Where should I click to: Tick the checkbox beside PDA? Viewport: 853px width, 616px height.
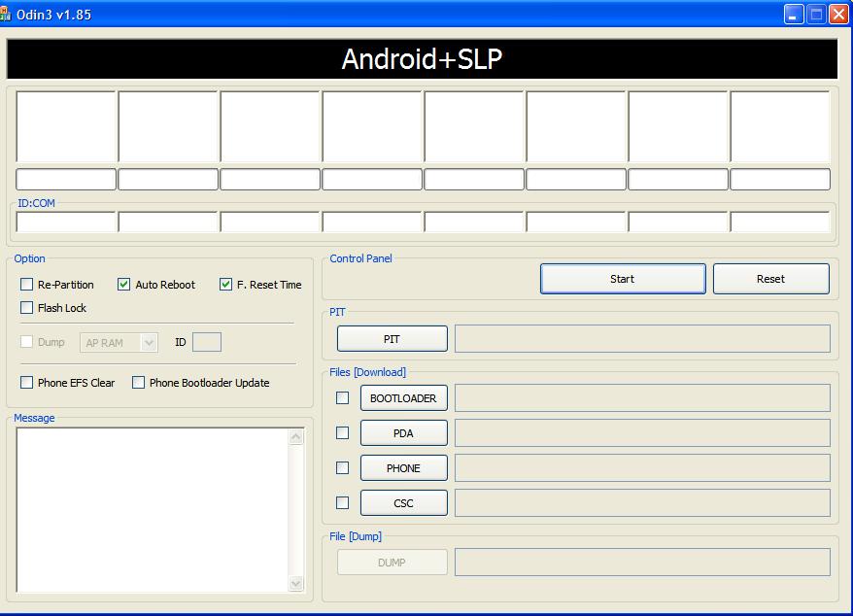point(343,432)
